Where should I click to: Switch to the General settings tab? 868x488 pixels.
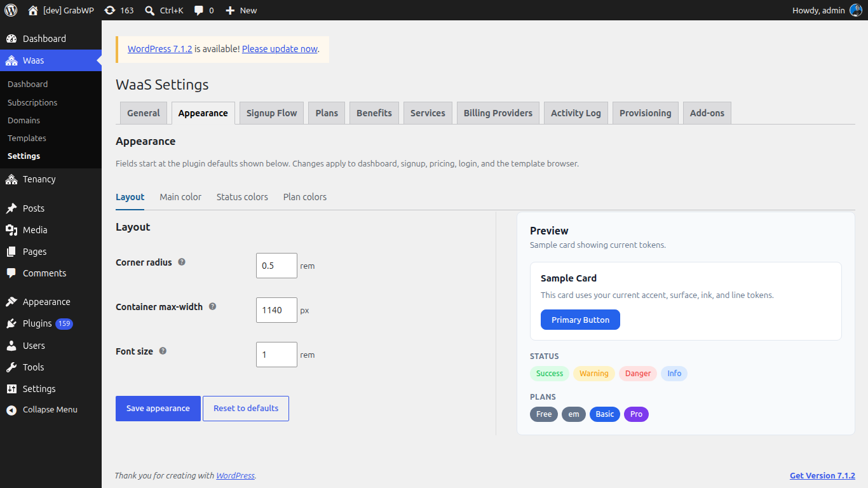click(144, 113)
